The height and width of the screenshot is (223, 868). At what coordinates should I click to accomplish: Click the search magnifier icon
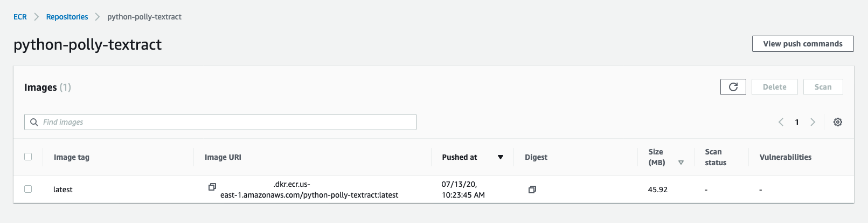[x=34, y=122]
